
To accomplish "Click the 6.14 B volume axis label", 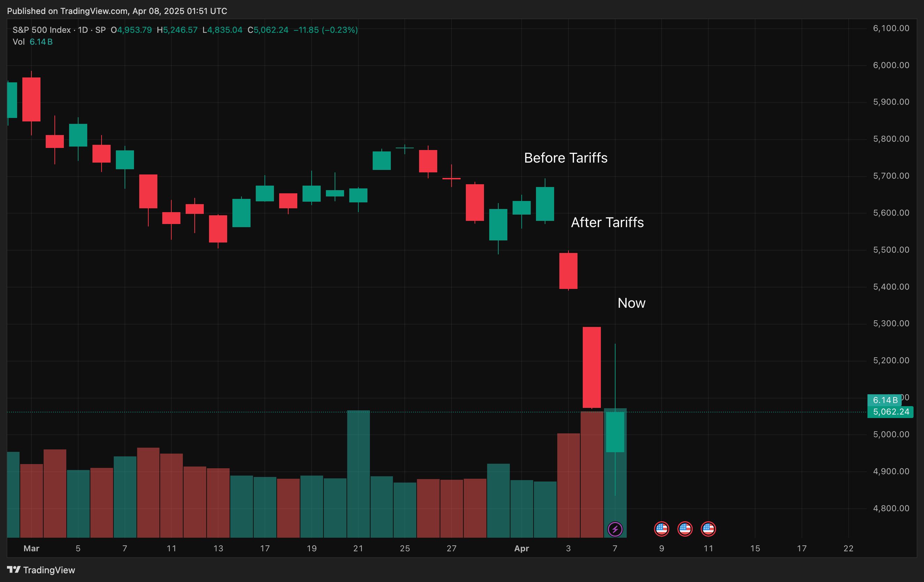I will point(885,400).
